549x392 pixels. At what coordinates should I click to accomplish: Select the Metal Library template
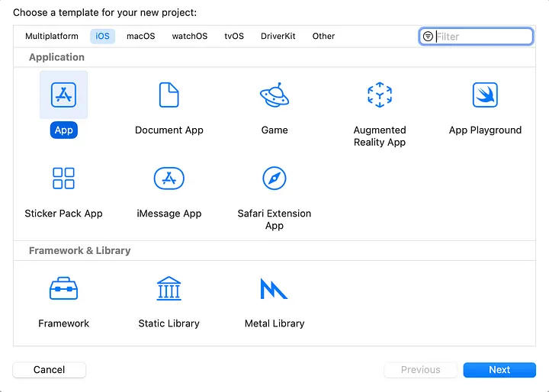pos(274,289)
